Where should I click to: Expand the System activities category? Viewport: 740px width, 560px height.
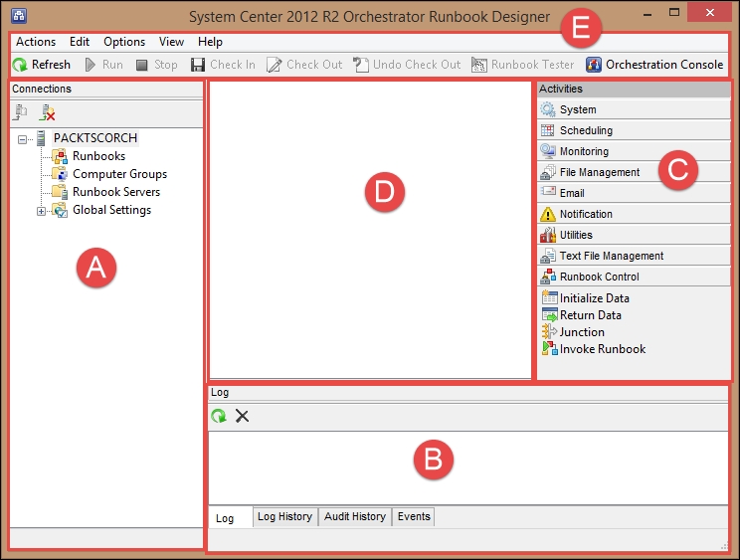pyautogui.click(x=634, y=109)
